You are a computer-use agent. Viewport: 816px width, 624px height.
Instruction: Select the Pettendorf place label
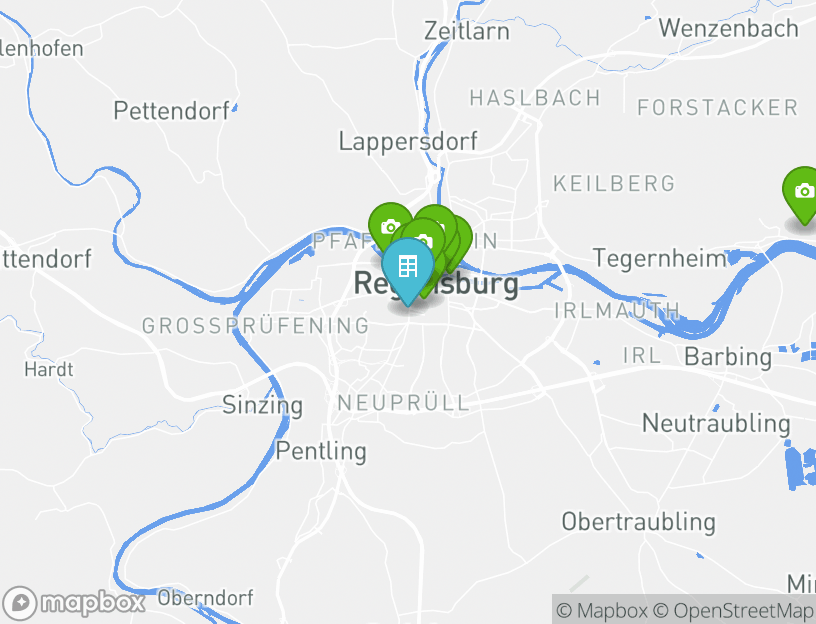click(x=171, y=111)
